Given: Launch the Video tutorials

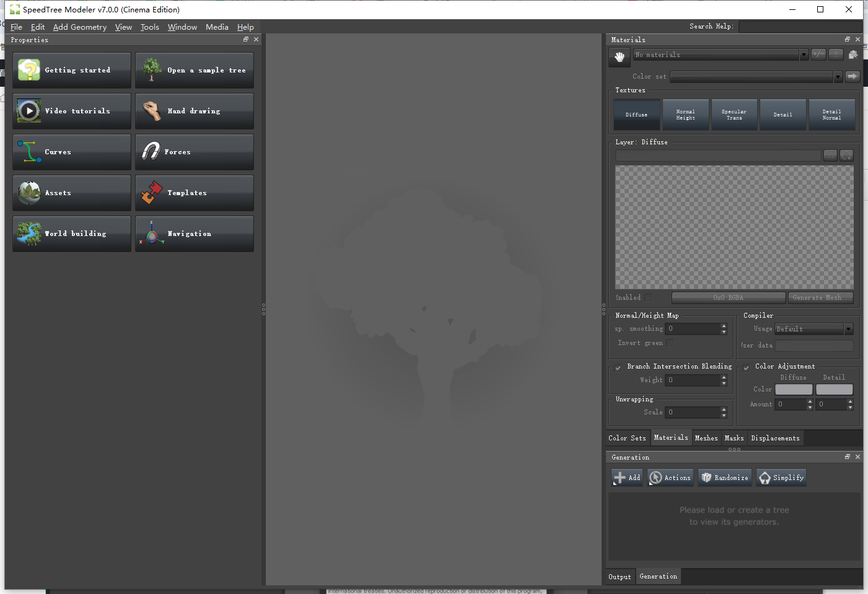Looking at the screenshot, I should pyautogui.click(x=72, y=111).
